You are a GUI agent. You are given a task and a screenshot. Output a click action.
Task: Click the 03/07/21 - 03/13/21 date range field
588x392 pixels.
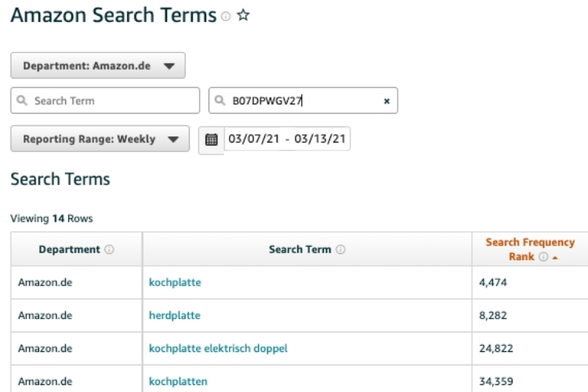click(287, 139)
